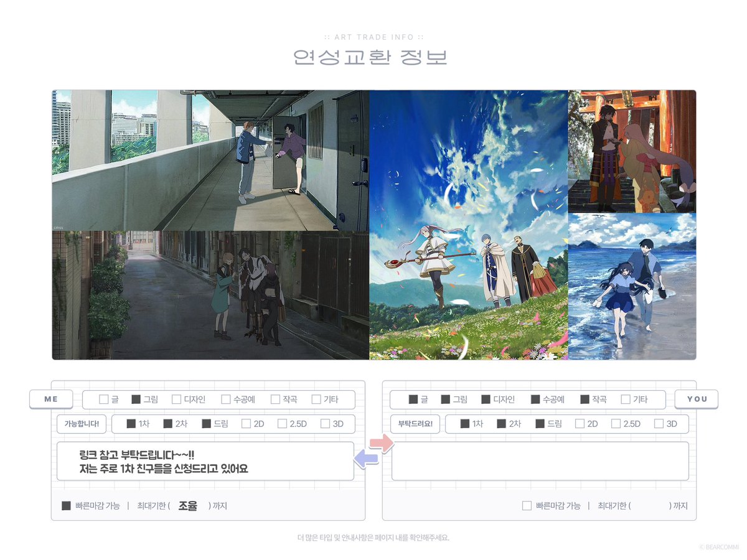Screen dimensions: 747x560
Task: Click the empty YOU message box
Action: click(540, 461)
